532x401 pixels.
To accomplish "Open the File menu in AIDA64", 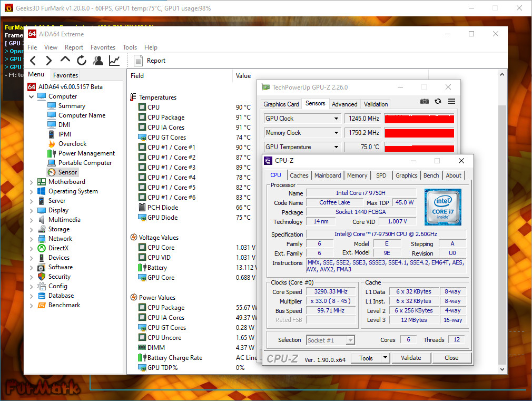I will tap(32, 47).
